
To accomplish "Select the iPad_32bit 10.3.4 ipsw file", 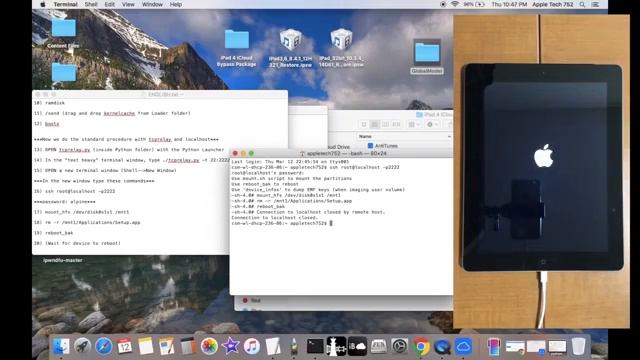I will coord(341,48).
